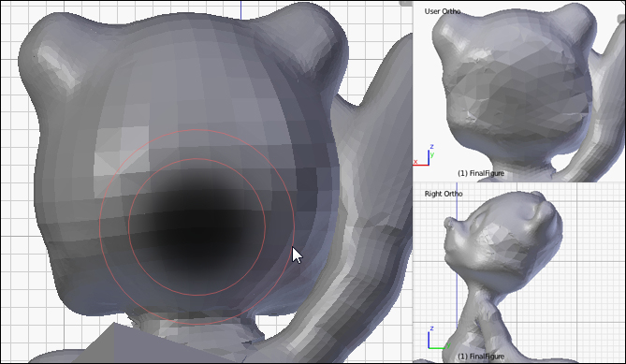Click the axis gizmo in User Ortho viewport
The image size is (626, 364).
pos(424,156)
